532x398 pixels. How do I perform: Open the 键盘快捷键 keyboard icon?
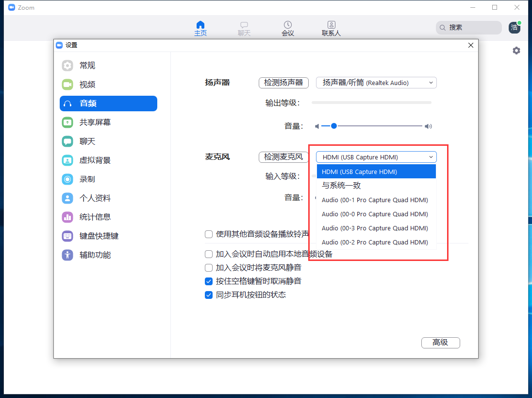click(67, 236)
